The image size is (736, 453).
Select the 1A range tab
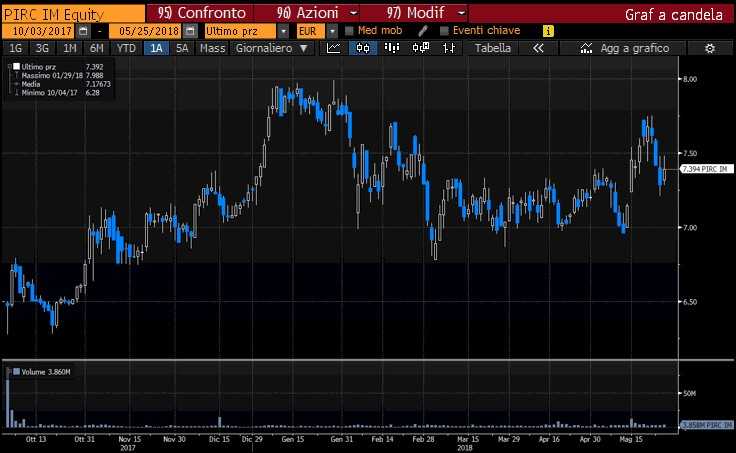[156, 48]
